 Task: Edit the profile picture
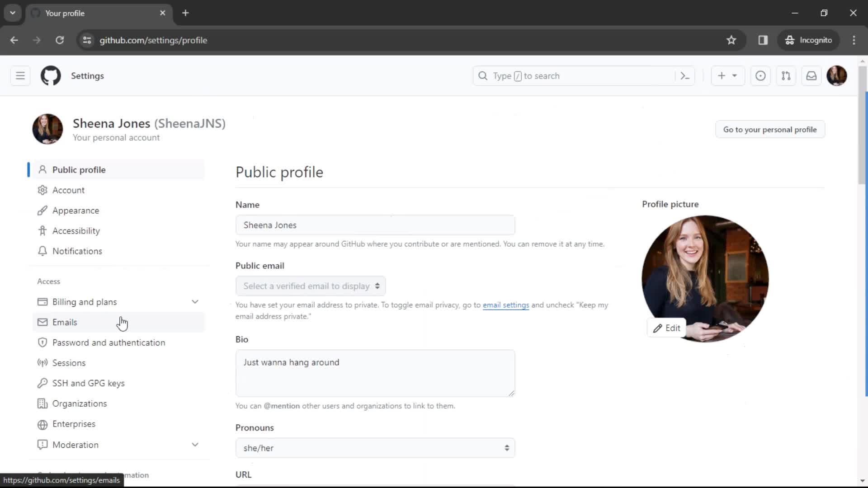(667, 328)
